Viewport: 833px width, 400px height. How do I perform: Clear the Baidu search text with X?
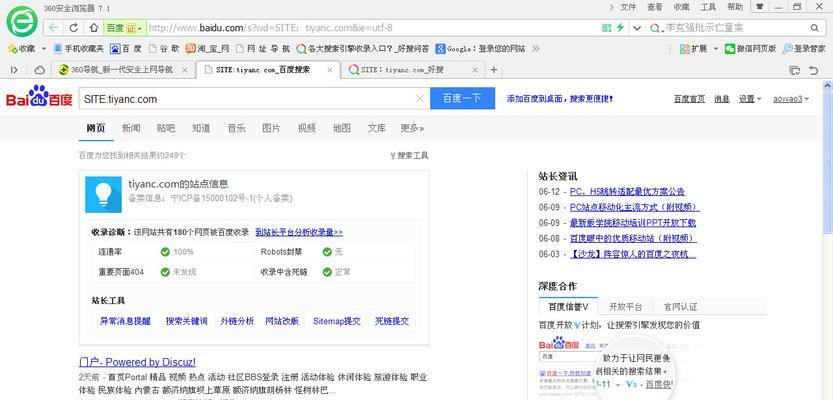pos(420,98)
